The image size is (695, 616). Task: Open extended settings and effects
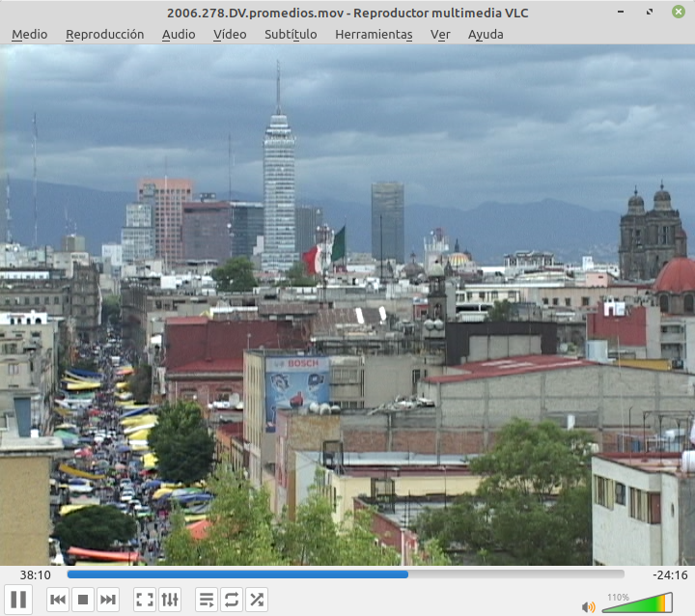point(170,600)
